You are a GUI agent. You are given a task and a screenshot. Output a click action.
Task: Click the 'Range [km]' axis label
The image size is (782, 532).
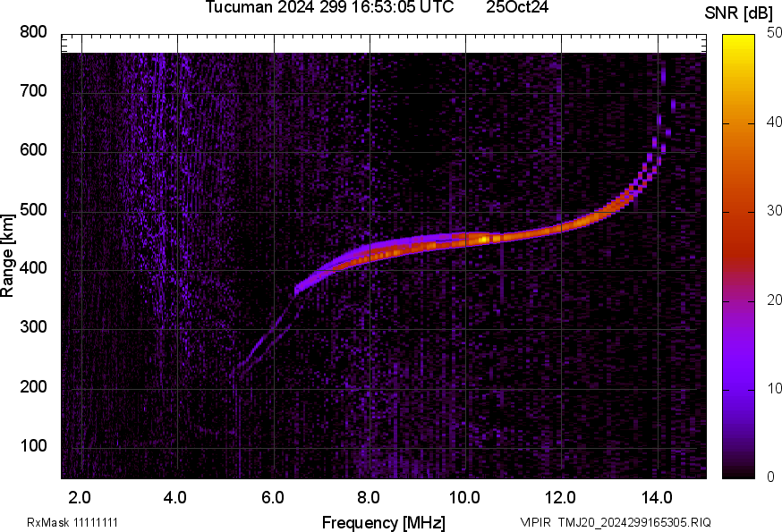click(7, 256)
